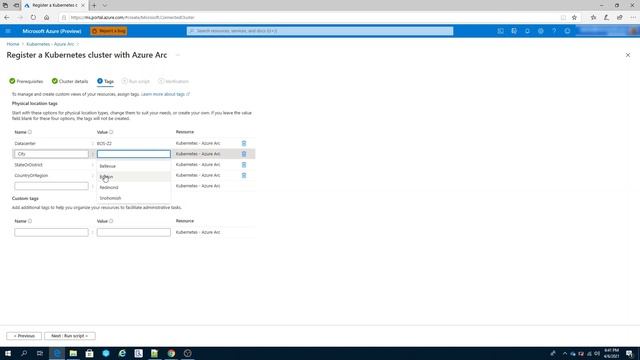
Task: Open the blade ellipsis next to title
Action: tap(178, 55)
